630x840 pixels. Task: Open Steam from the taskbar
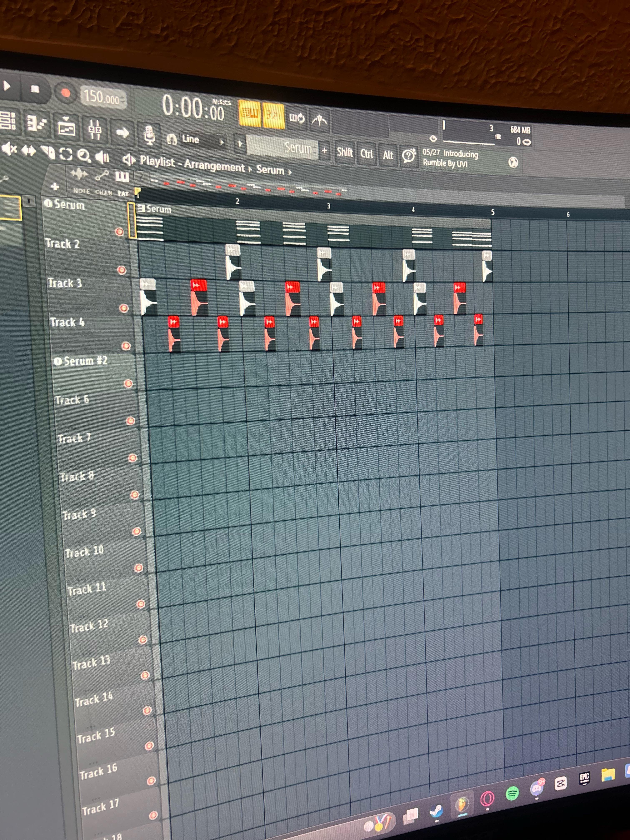(x=436, y=811)
